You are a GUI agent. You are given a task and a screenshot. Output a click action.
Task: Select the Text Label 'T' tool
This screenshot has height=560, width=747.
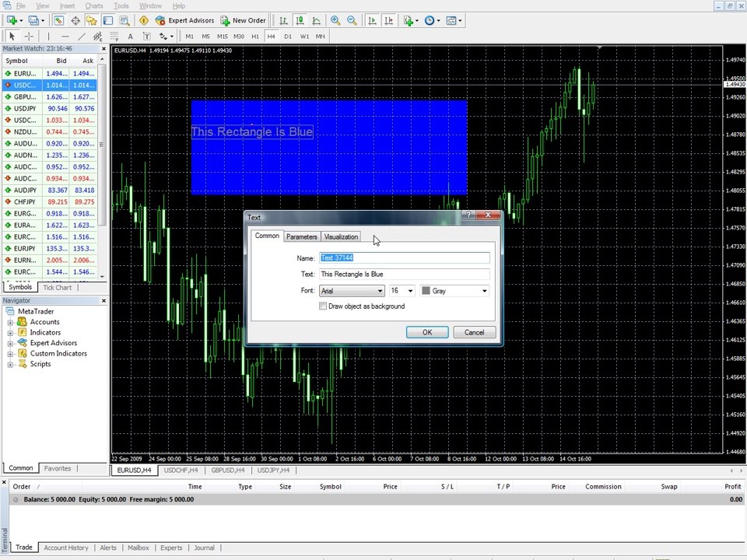[147, 37]
